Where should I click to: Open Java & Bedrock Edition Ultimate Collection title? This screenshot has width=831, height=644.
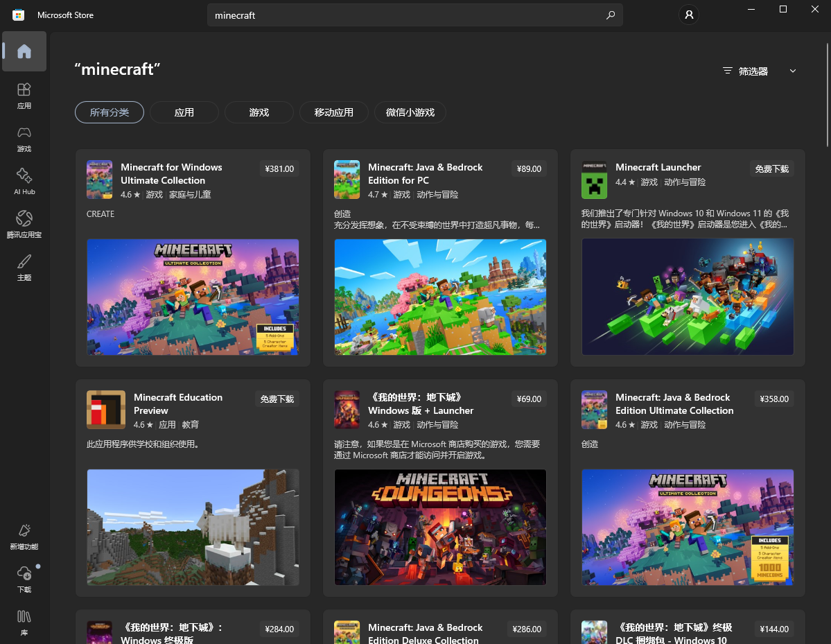tap(674, 404)
